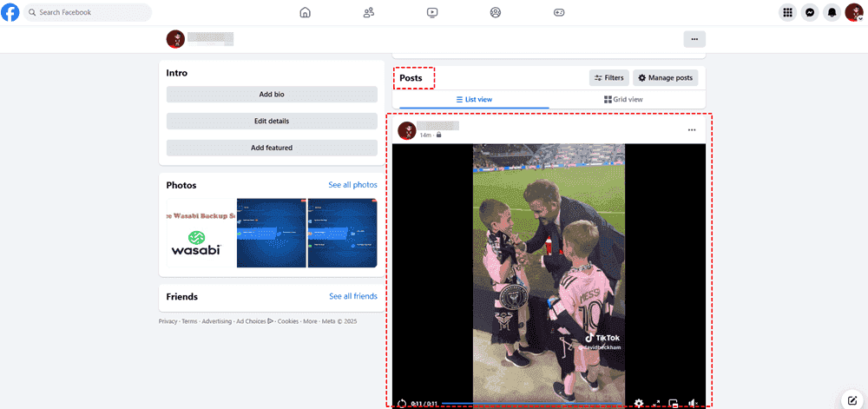The width and height of the screenshot is (868, 409).
Task: Open the Notifications bell
Action: coord(832,12)
